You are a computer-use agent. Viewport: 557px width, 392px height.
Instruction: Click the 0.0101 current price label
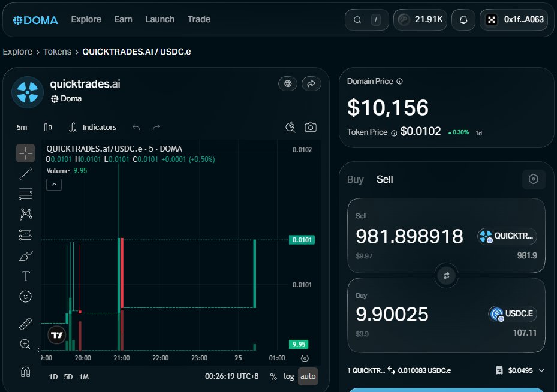pyautogui.click(x=302, y=240)
